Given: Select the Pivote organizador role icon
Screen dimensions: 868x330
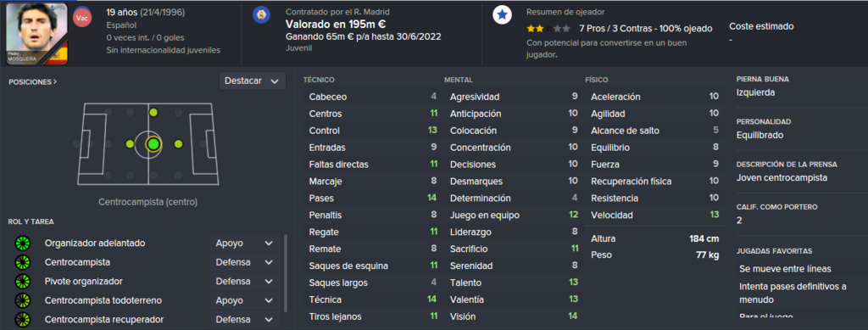Looking at the screenshot, I should [x=23, y=282].
